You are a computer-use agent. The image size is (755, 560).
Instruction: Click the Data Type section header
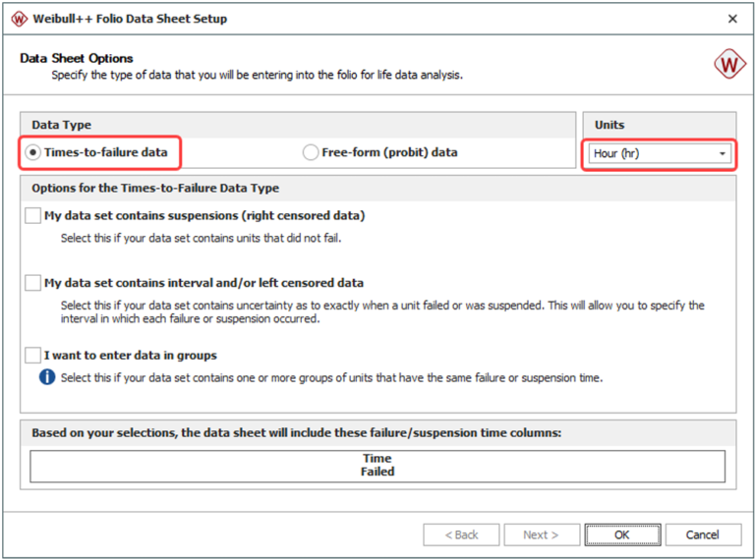(x=62, y=125)
